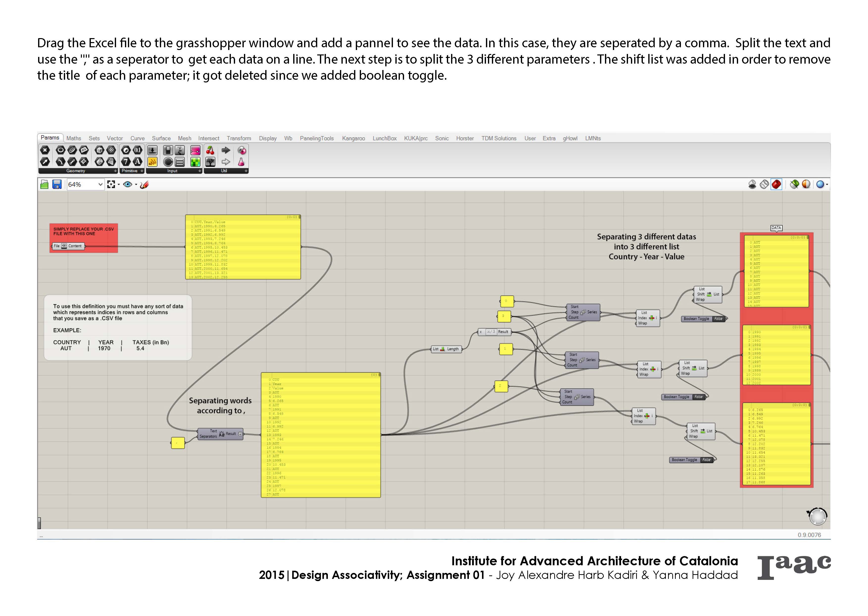Click the Open file green folder icon
The height and width of the screenshot is (616, 868).
[x=44, y=184]
